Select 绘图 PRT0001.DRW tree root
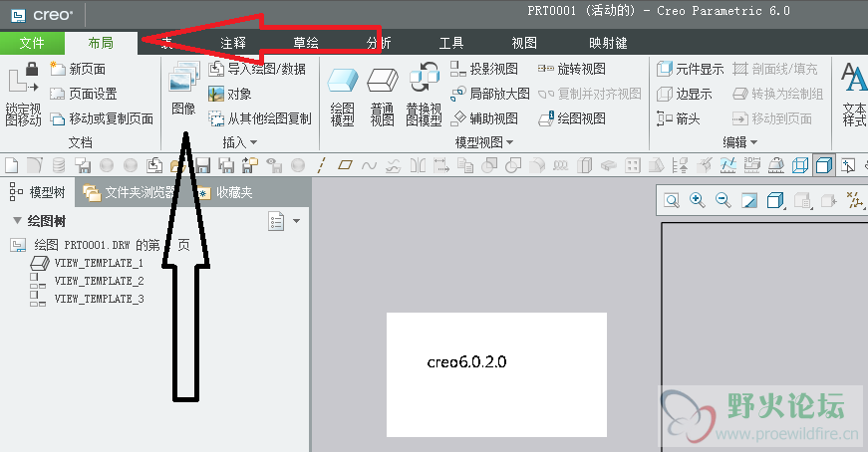This screenshot has height=452, width=868. click(100, 245)
